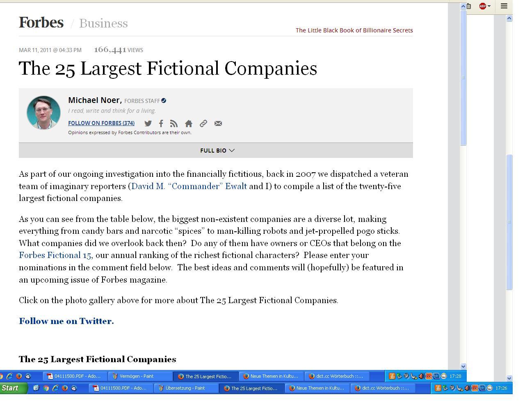The image size is (525, 420).
Task: Open dict.cc Wörterbuch in the Start taskbar
Action: (x=383, y=388)
